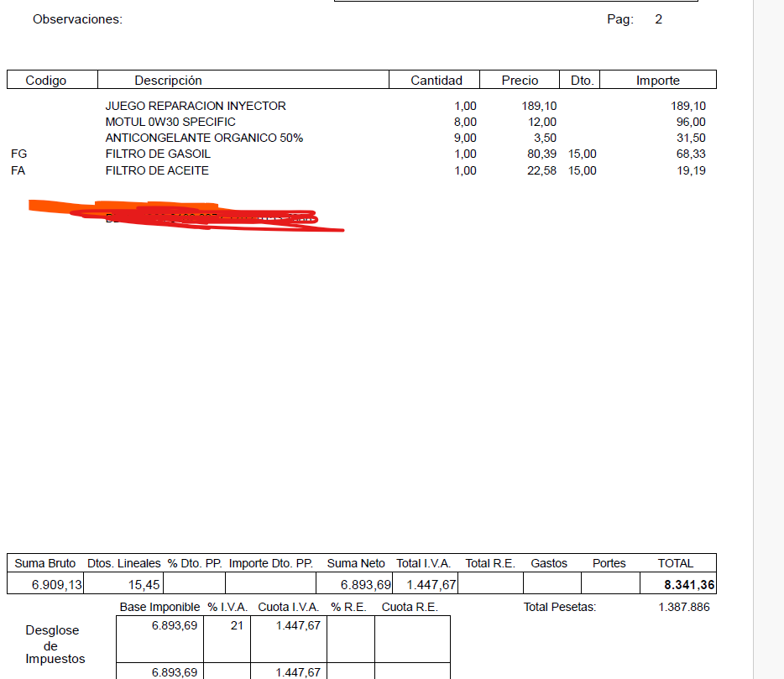Click the Cantidad column header
The height and width of the screenshot is (679, 784).
coord(436,81)
